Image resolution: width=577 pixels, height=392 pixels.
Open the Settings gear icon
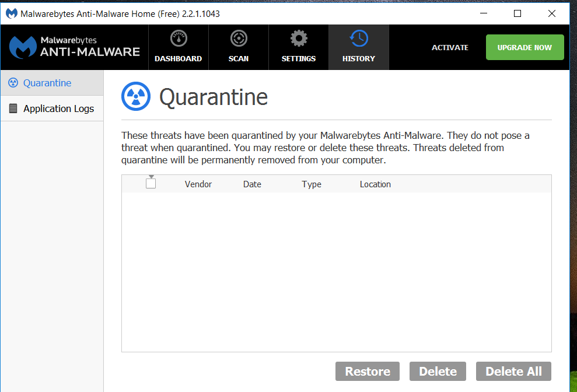299,38
